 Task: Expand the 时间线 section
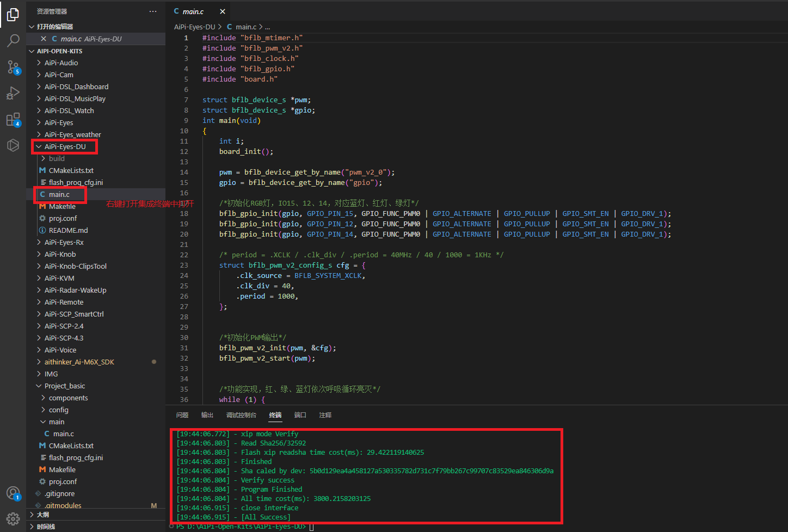coord(96,527)
